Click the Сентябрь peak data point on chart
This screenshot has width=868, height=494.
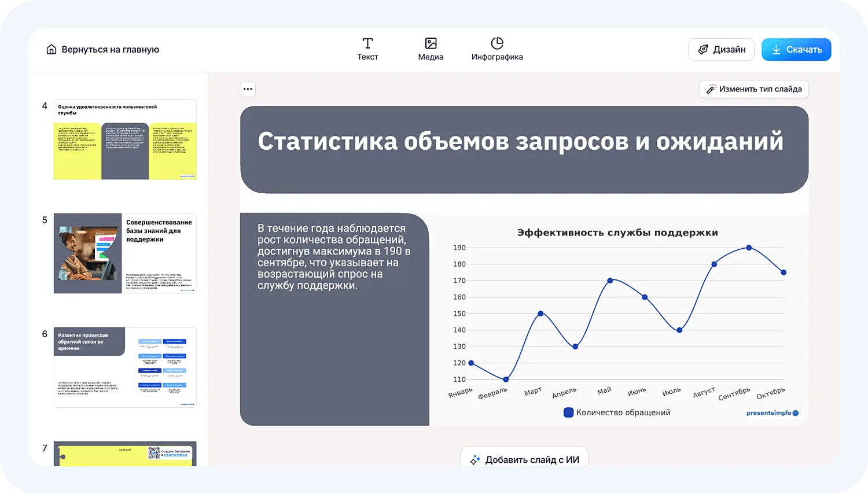(x=749, y=248)
